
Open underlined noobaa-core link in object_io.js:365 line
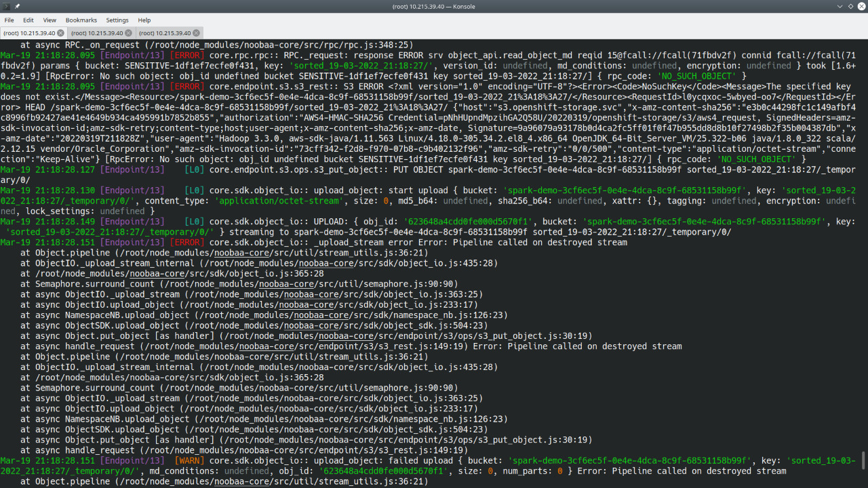click(157, 274)
